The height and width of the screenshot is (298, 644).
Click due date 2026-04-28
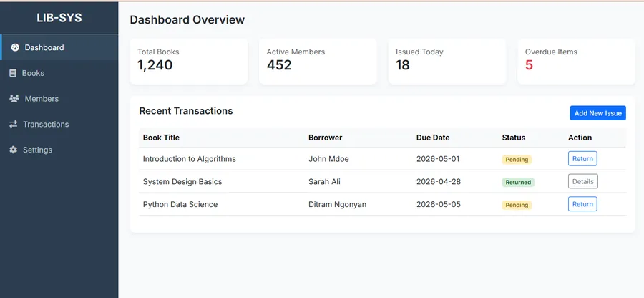click(439, 182)
